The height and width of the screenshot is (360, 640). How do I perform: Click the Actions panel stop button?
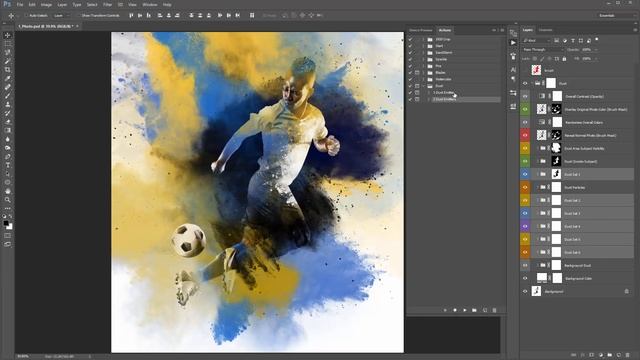pyautogui.click(x=445, y=310)
